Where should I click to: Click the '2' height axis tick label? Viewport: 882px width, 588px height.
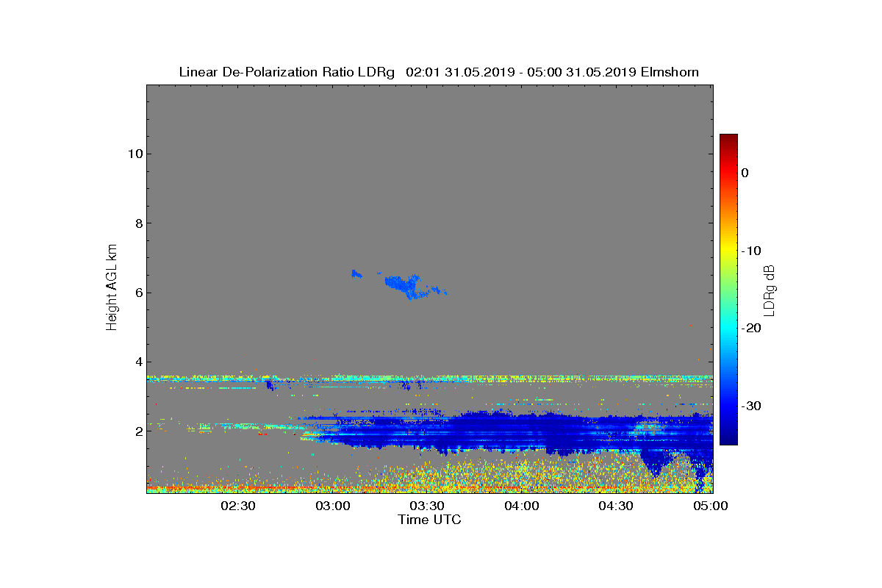pyautogui.click(x=139, y=431)
